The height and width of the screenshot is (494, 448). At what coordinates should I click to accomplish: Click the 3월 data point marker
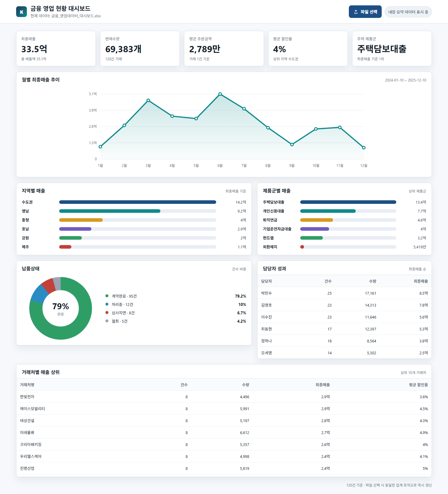pos(148,101)
